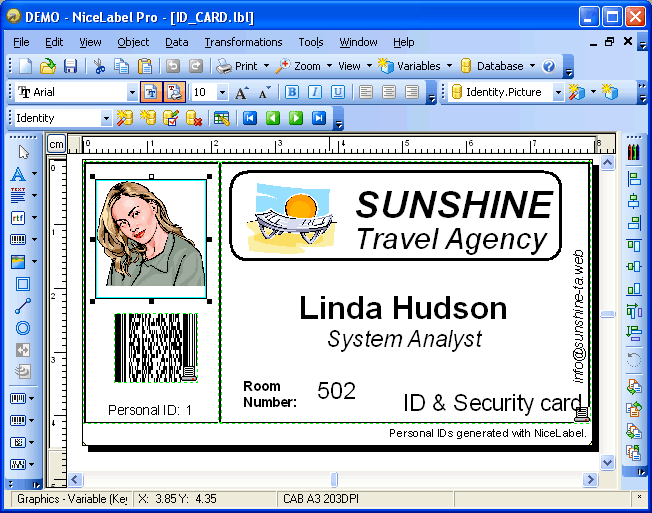Toggle cm ruler units button
The image size is (652, 513).
click(56, 145)
